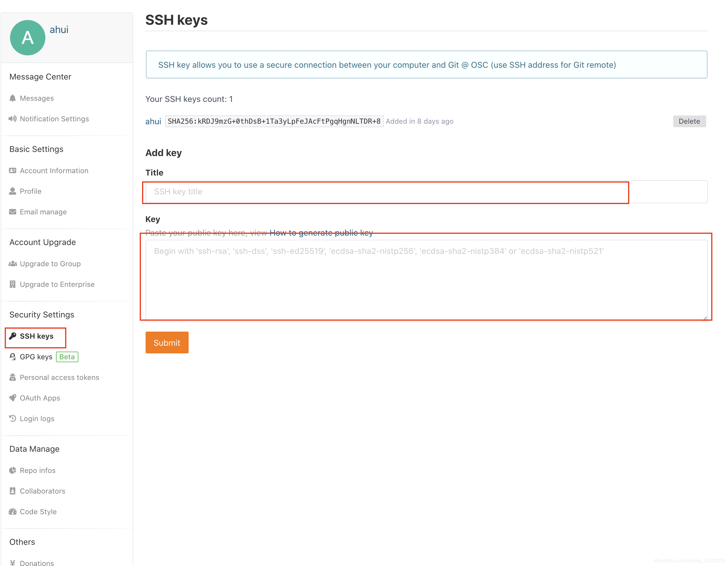Viewport: 728px width, 566px height.
Task: Click the Profile person icon
Action: (x=12, y=191)
